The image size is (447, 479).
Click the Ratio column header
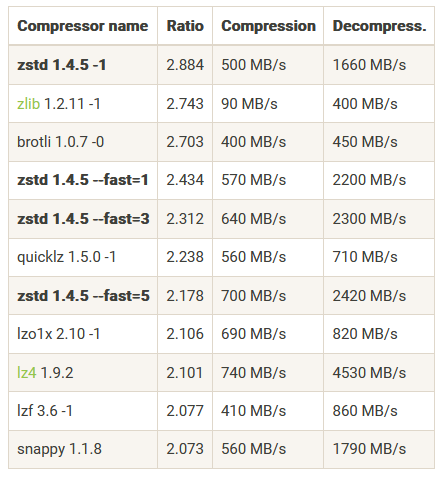[185, 26]
